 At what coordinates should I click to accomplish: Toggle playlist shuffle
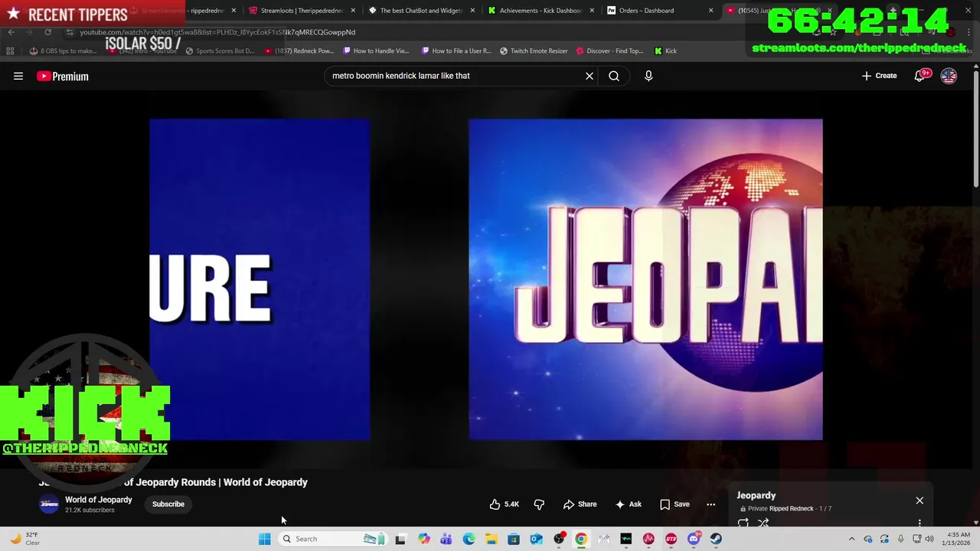(763, 523)
